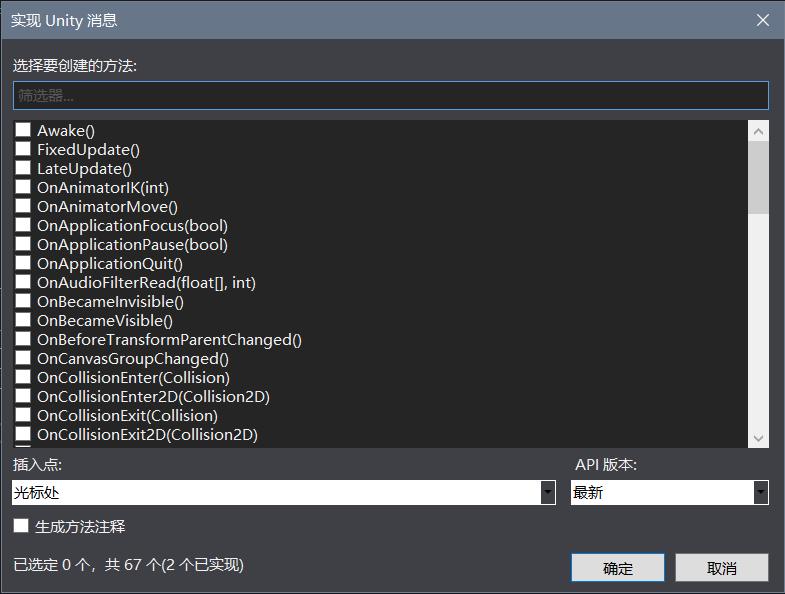Check OnAudioFilterRead(float[], int) checkbox

(23, 282)
